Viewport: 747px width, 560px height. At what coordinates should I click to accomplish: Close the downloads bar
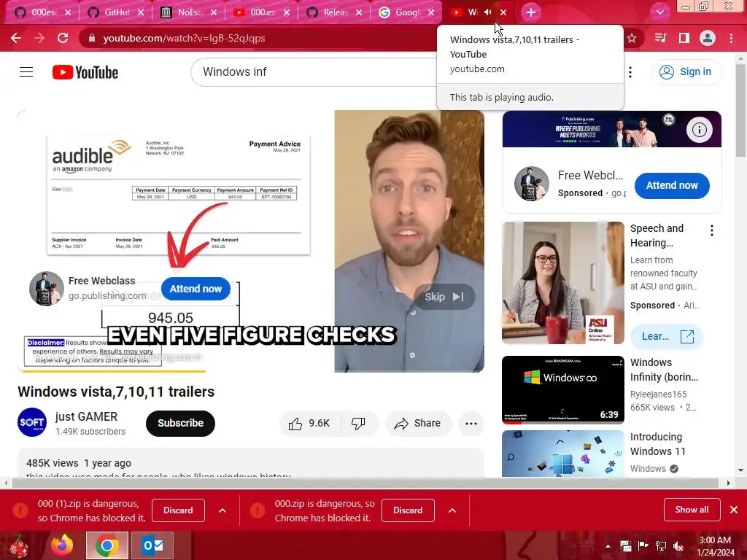(x=734, y=510)
